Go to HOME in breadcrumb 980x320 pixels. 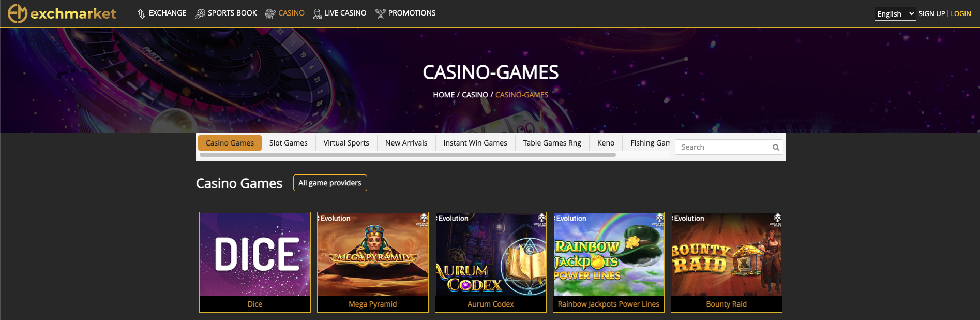(x=444, y=95)
